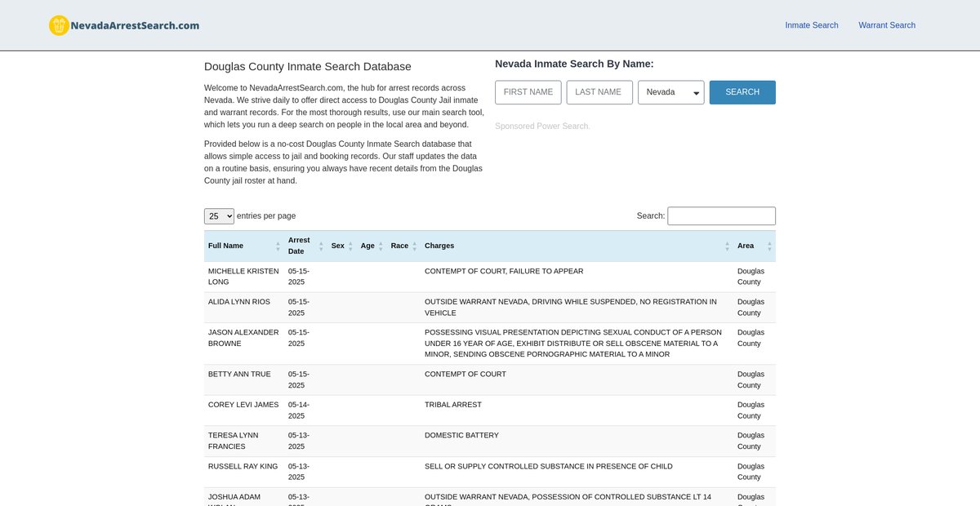Sort by Charges column arrows

727,246
